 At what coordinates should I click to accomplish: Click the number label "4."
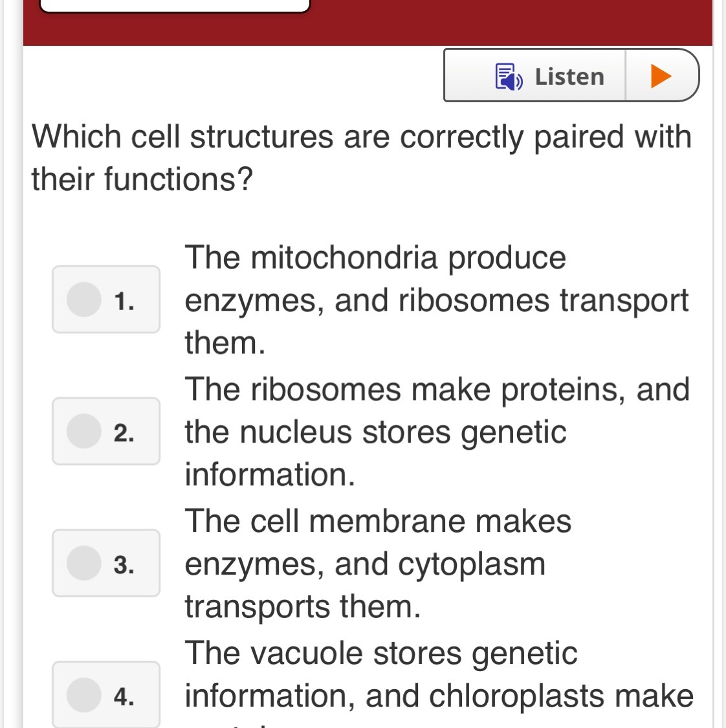click(124, 696)
